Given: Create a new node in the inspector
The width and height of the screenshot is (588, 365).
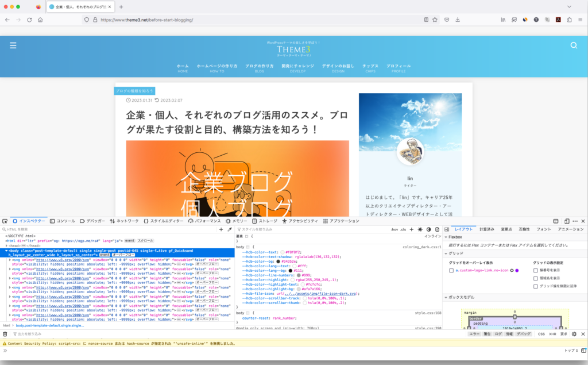Looking at the screenshot, I should click(x=221, y=229).
